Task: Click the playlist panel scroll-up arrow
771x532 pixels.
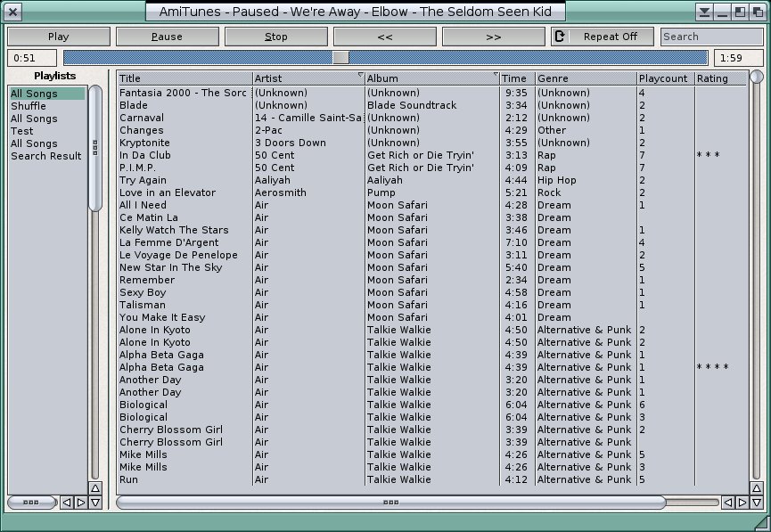Action: 95,488
